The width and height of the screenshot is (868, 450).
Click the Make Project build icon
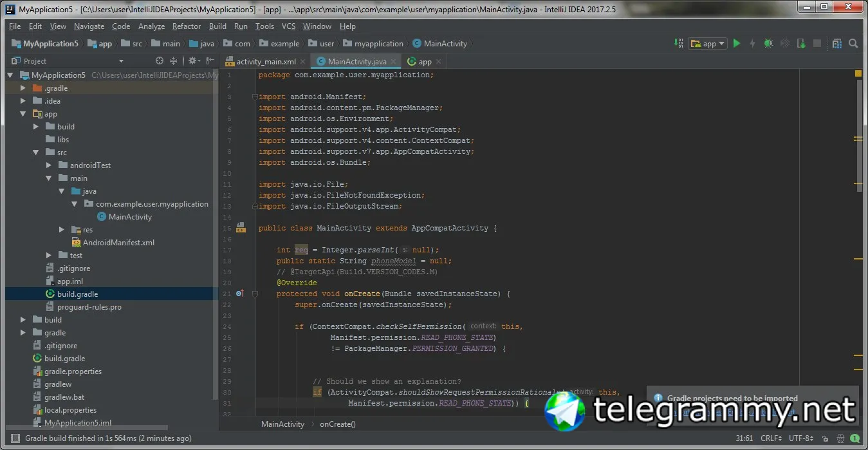click(679, 44)
